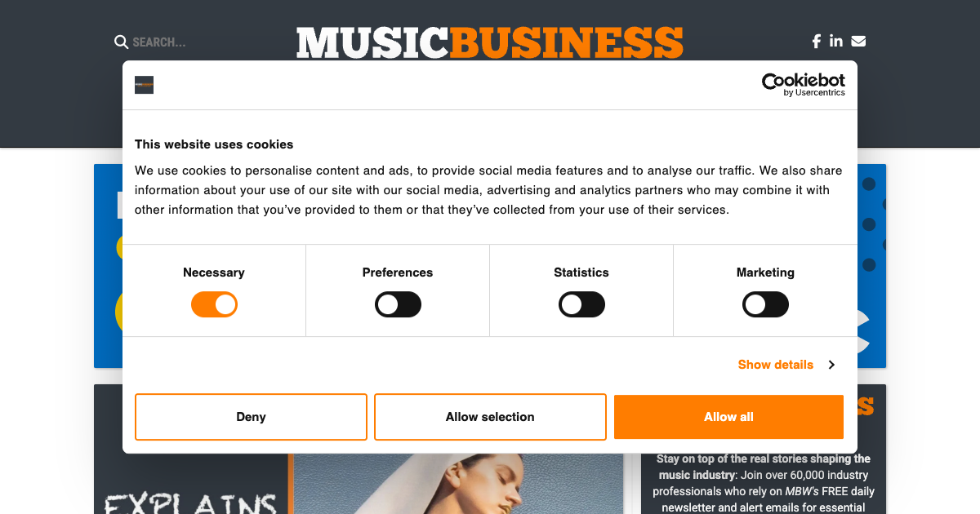Click the email envelope icon
980x514 pixels.
857,40
